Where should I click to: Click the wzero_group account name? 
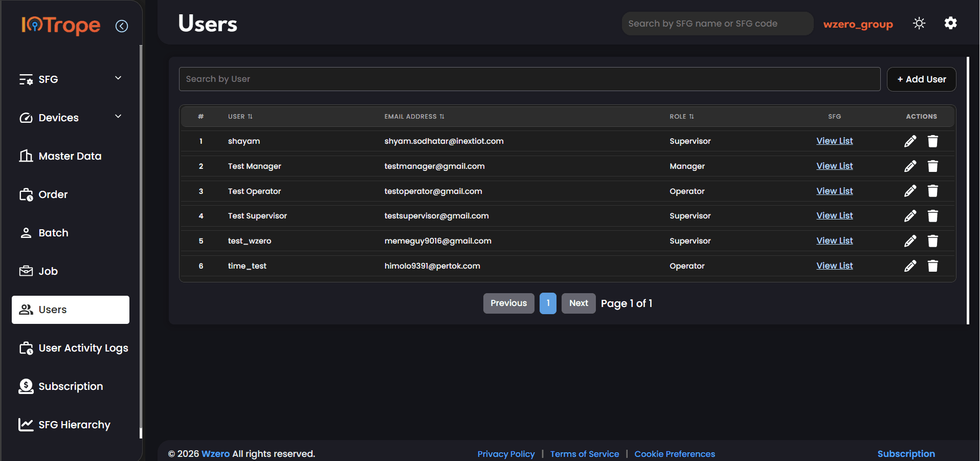[x=858, y=24]
